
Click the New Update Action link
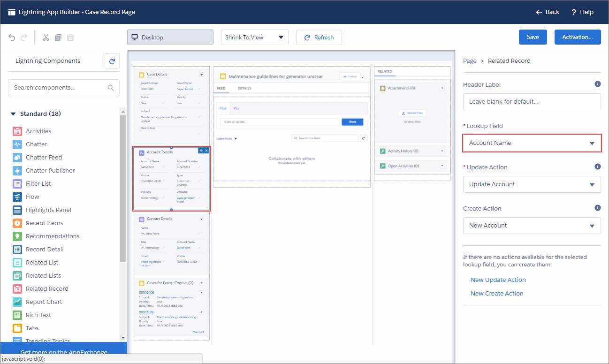(498, 280)
